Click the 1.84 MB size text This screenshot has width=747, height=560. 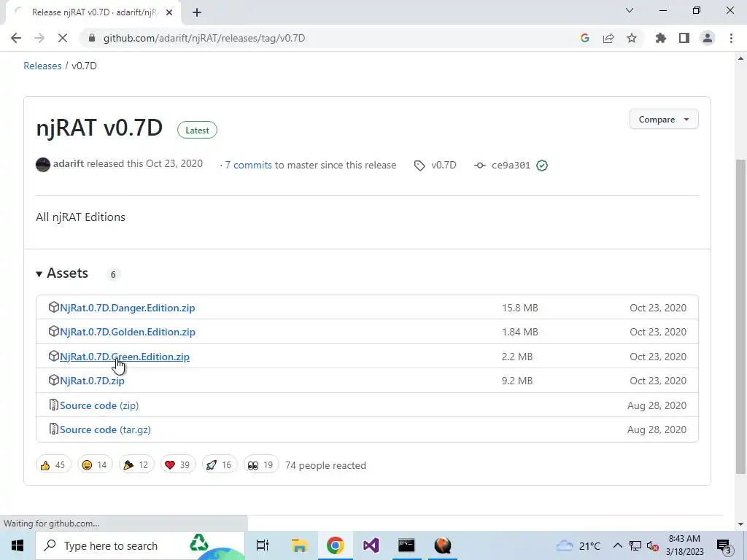[519, 332]
